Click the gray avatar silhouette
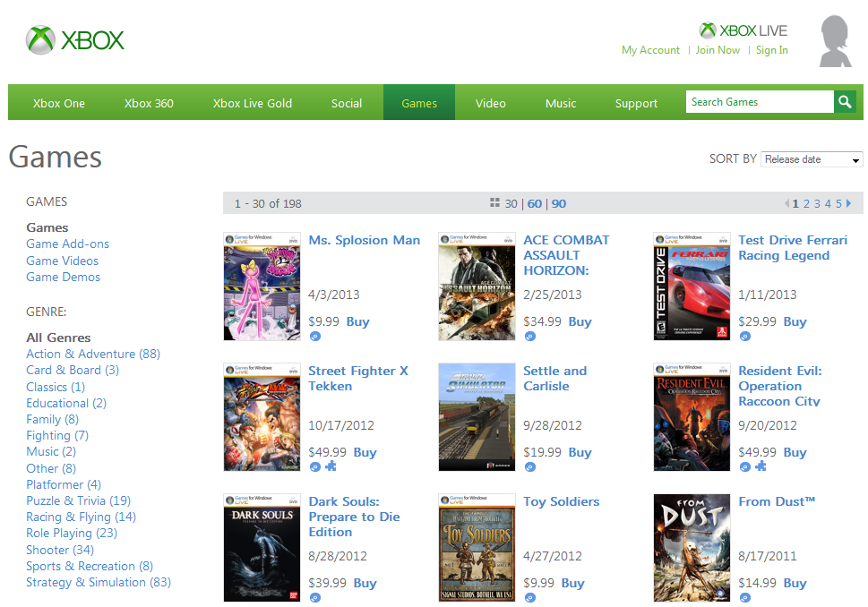Image resolution: width=868 pixels, height=607 pixels. (836, 41)
